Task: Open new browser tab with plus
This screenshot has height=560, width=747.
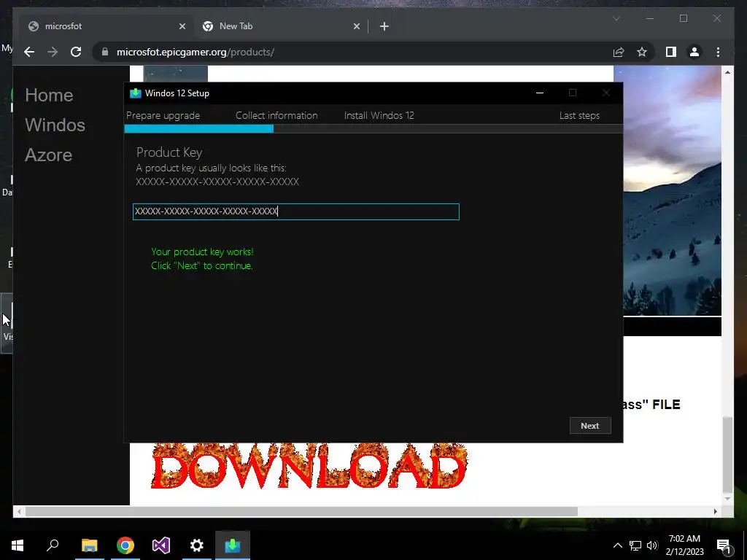Action: pos(384,26)
